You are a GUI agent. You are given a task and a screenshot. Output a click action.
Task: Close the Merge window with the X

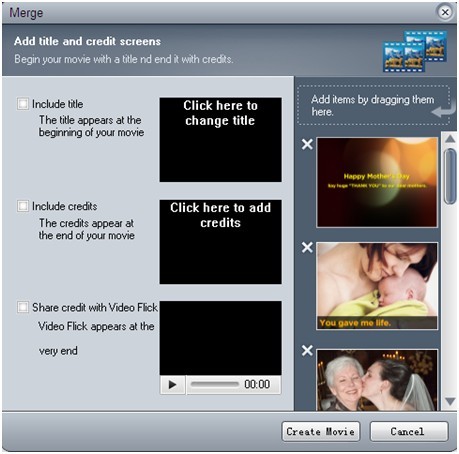click(x=445, y=12)
